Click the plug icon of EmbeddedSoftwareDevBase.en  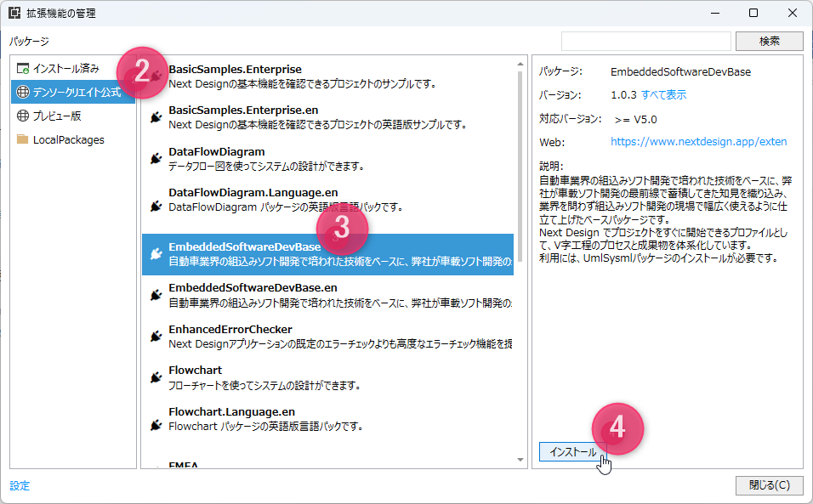point(156,295)
